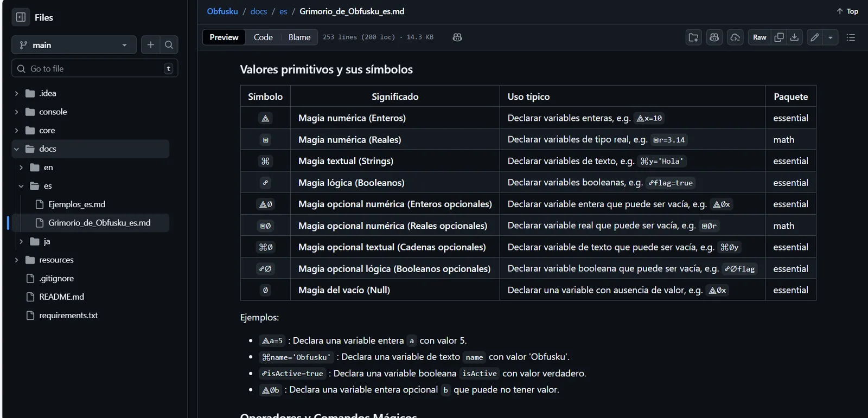Download the raw file icon
Screen dimensions: 868x418
coord(794,37)
